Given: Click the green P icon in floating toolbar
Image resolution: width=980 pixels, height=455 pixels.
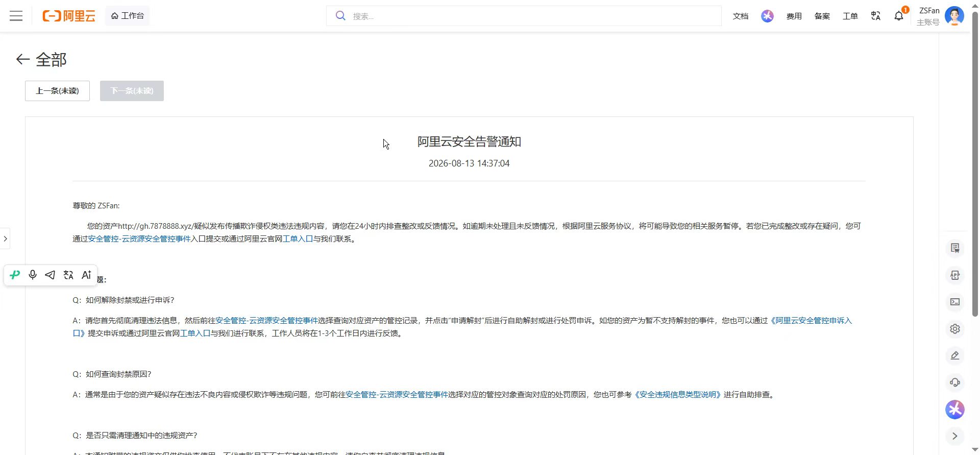Looking at the screenshot, I should (15, 275).
